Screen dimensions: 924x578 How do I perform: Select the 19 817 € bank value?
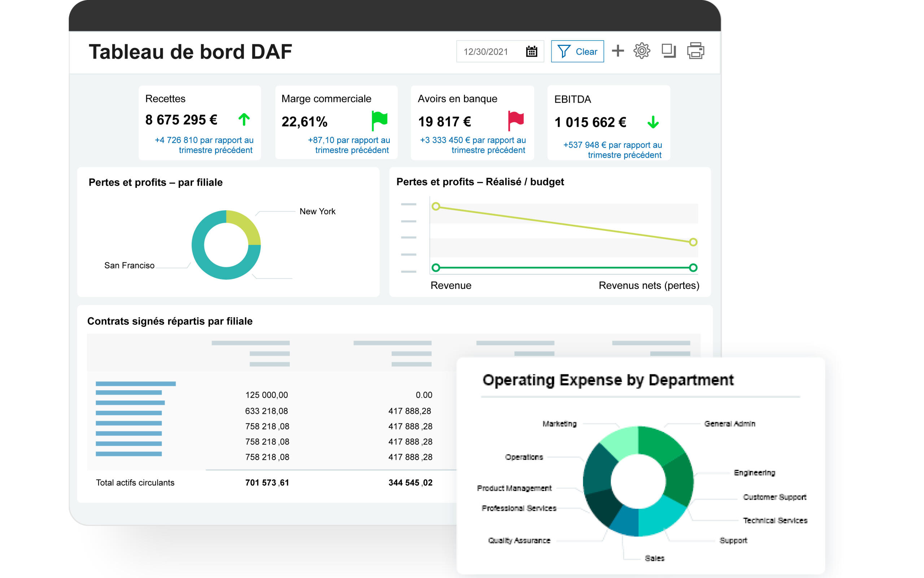point(444,122)
